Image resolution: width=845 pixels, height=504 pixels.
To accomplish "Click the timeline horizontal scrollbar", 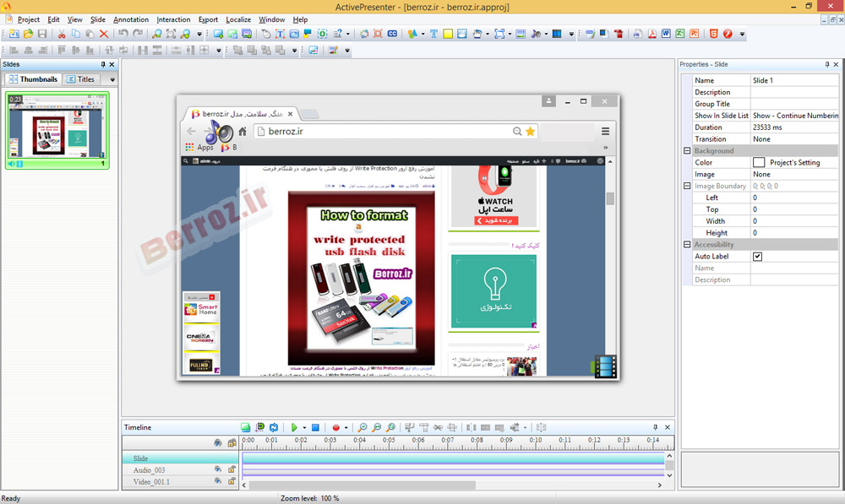I will coord(363,485).
